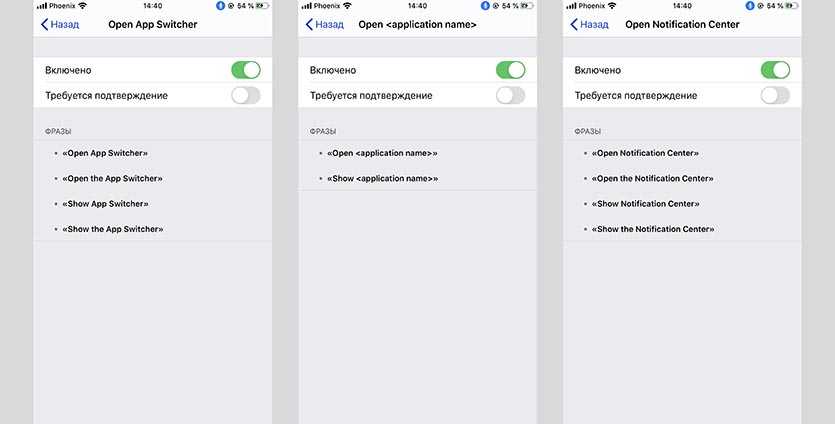Select phrase «Open Notification Center»
Screen dimensions: 835x424
point(645,153)
